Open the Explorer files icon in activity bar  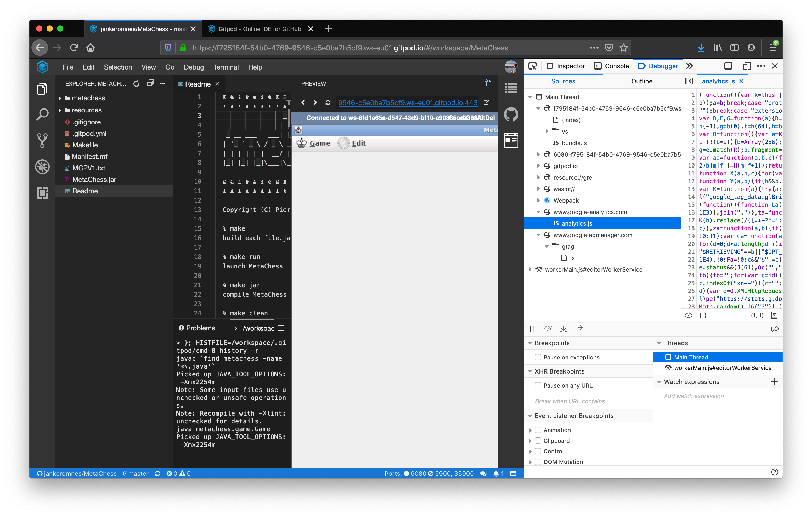point(42,89)
